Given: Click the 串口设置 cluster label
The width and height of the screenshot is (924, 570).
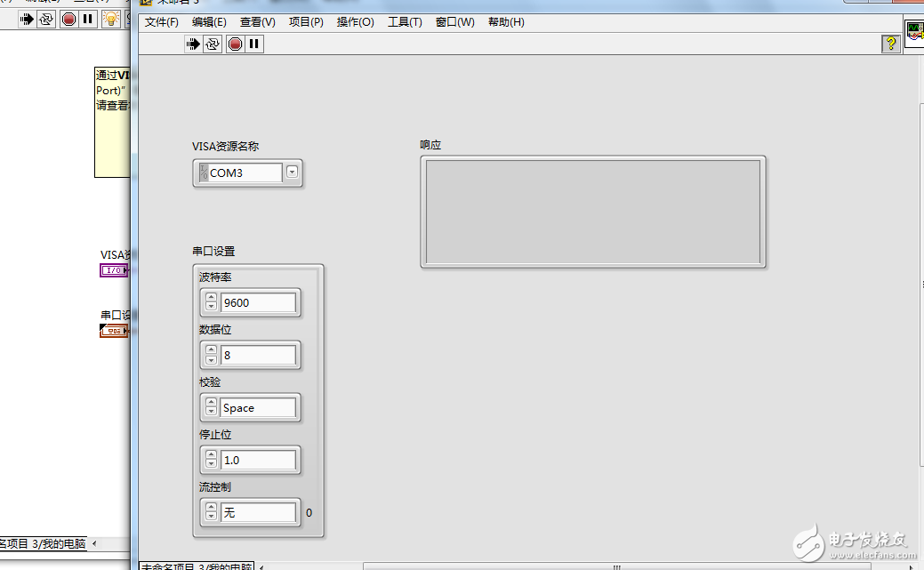Looking at the screenshot, I should (213, 251).
